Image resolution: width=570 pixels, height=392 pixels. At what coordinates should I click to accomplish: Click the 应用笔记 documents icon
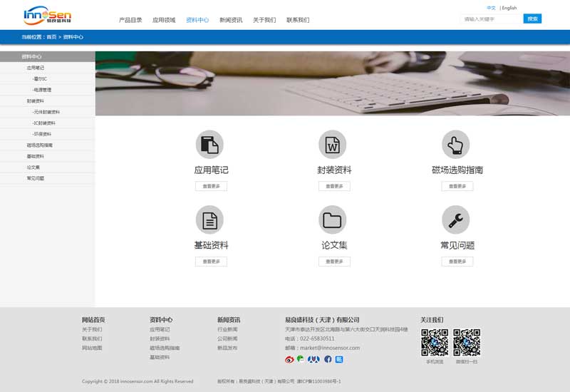[x=209, y=145]
